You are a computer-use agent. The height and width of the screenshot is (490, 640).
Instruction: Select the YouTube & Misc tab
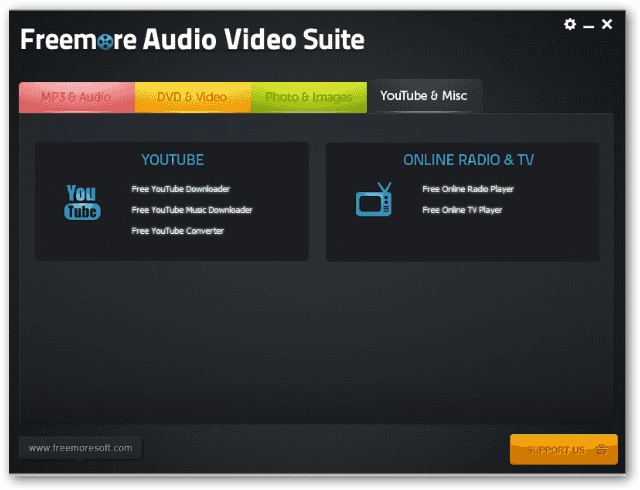tap(424, 96)
